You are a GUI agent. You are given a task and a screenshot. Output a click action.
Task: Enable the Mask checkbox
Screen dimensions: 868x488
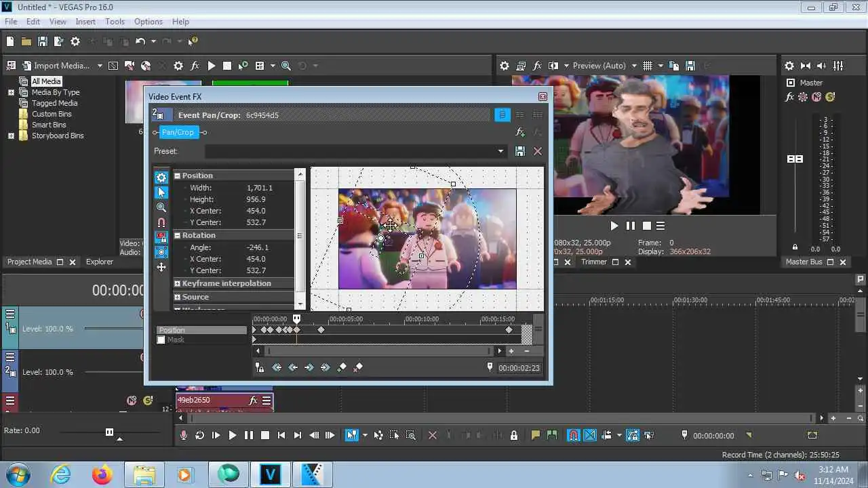(161, 340)
